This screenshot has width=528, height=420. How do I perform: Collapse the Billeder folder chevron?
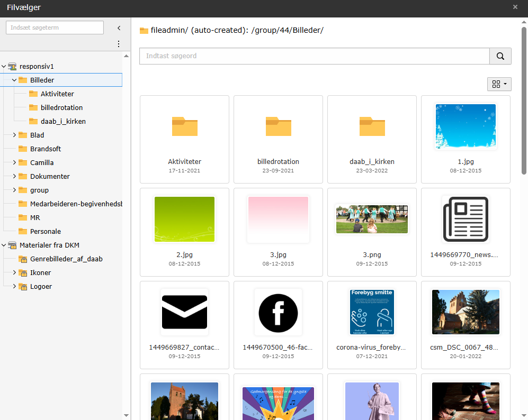[x=14, y=80]
